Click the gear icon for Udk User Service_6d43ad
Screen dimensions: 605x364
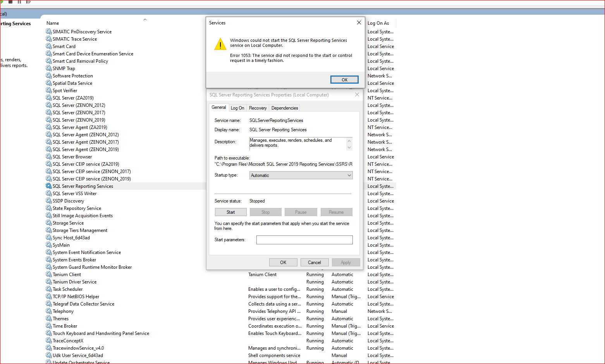pyautogui.click(x=49, y=355)
